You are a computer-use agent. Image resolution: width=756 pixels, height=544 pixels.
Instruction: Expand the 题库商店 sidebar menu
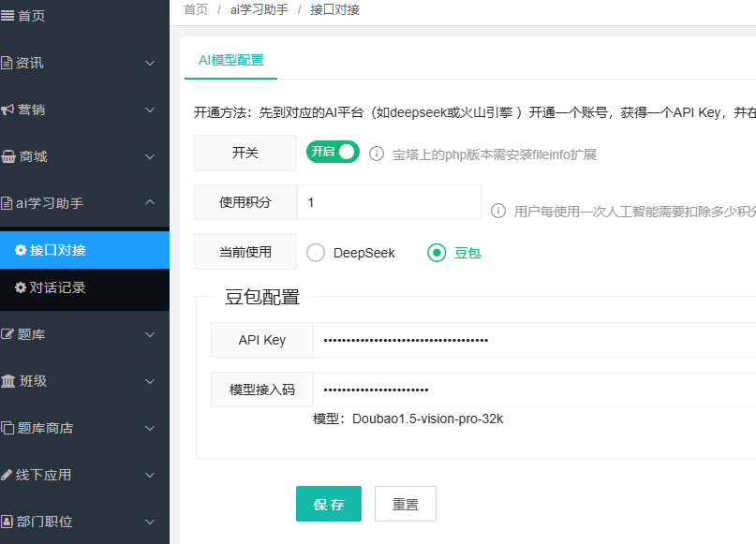pos(150,428)
